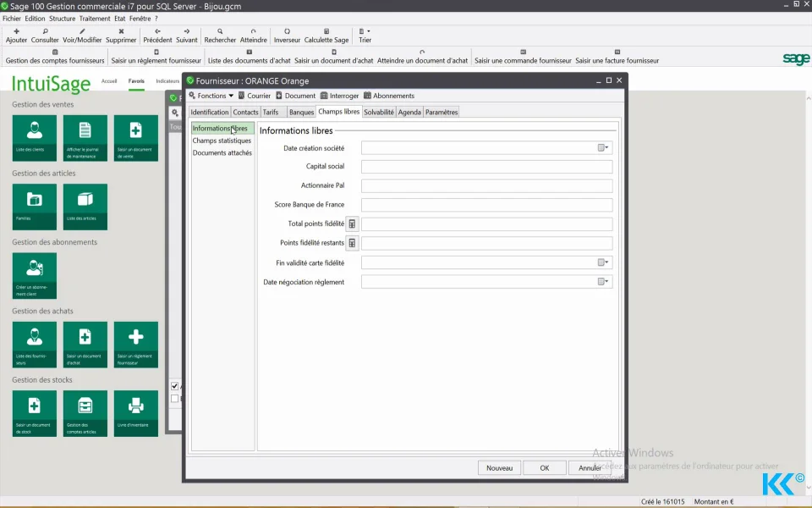Click the Nouveau button

coord(499,467)
